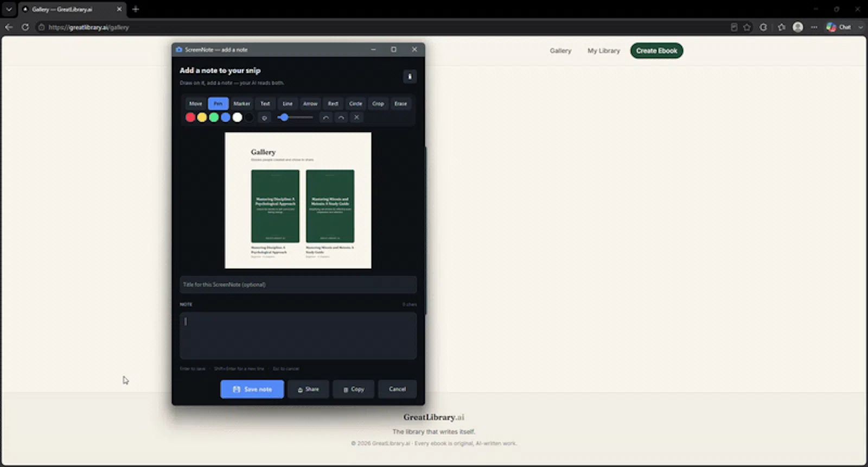Pick the green pen color

click(214, 117)
